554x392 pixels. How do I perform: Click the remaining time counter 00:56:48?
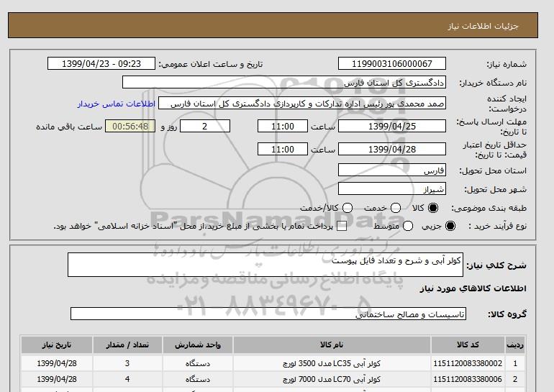tap(130, 126)
